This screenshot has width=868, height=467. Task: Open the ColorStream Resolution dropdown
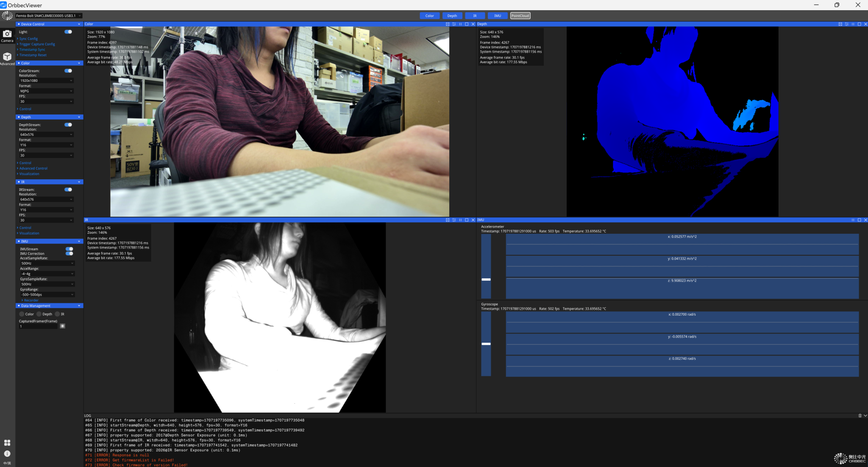(x=46, y=80)
